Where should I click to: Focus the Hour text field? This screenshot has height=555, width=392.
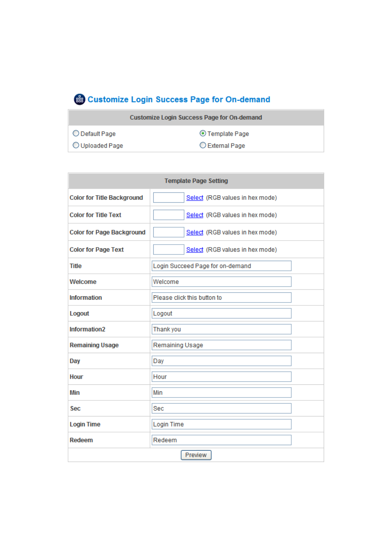(x=221, y=377)
